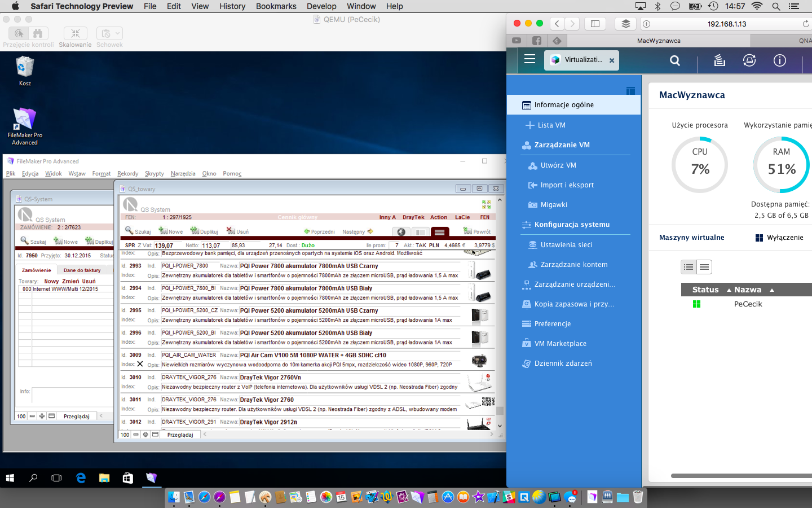Viewport: 812px width, 508px height.
Task: Open File Explorer from the Windows taskbar
Action: pyautogui.click(x=104, y=478)
